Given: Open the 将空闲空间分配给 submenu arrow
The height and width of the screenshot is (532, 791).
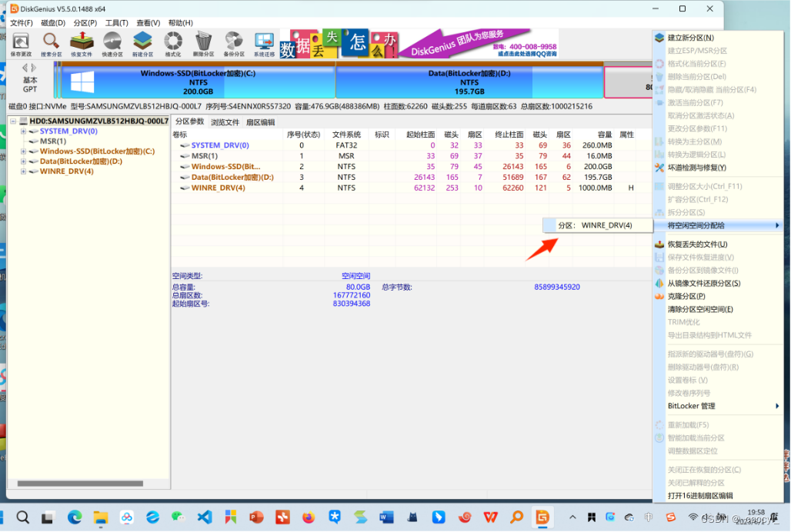Looking at the screenshot, I should coord(777,225).
